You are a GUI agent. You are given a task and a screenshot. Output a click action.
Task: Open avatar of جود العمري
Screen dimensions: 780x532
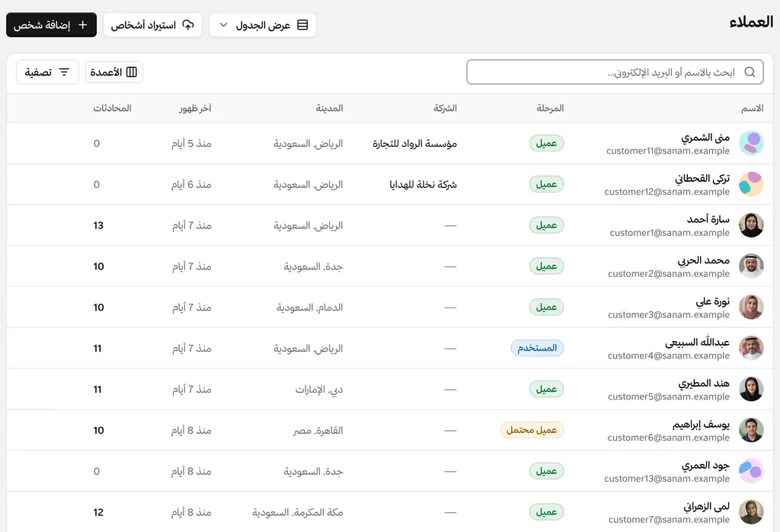click(751, 471)
